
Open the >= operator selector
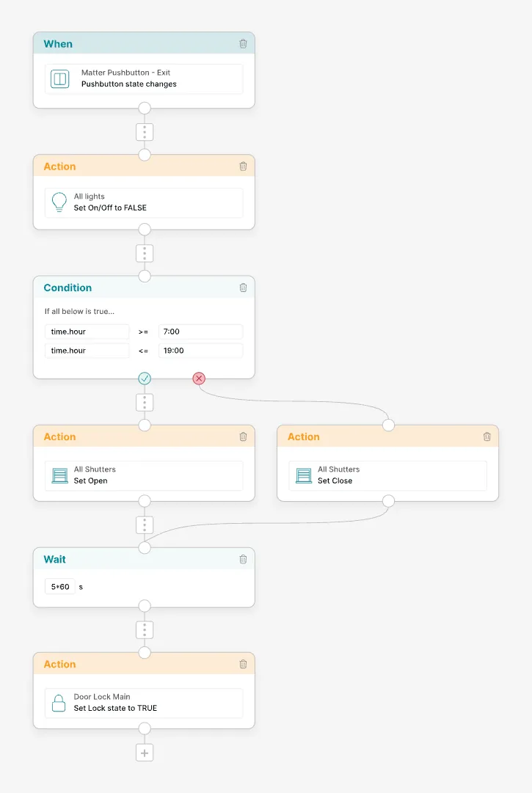pyautogui.click(x=143, y=332)
